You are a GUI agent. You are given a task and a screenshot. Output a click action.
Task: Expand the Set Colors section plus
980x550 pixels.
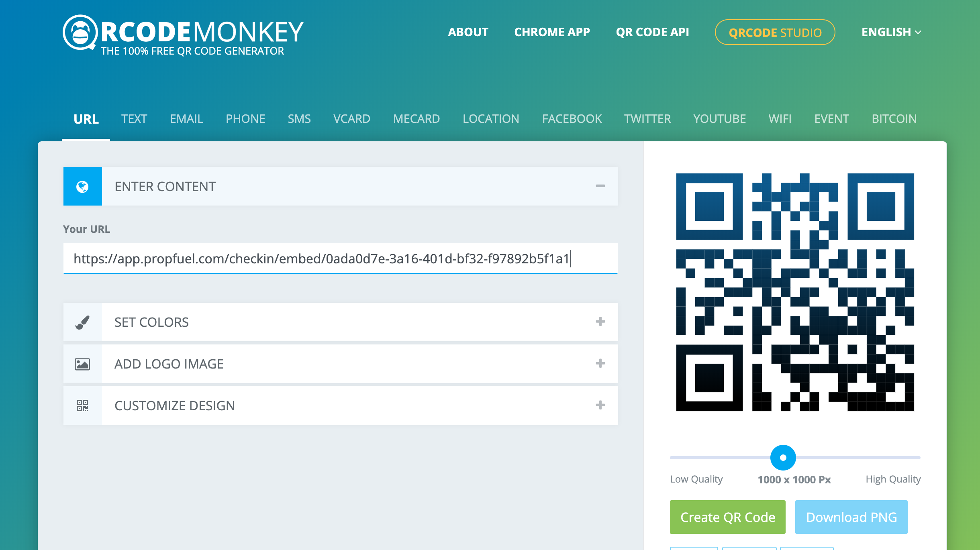(600, 322)
